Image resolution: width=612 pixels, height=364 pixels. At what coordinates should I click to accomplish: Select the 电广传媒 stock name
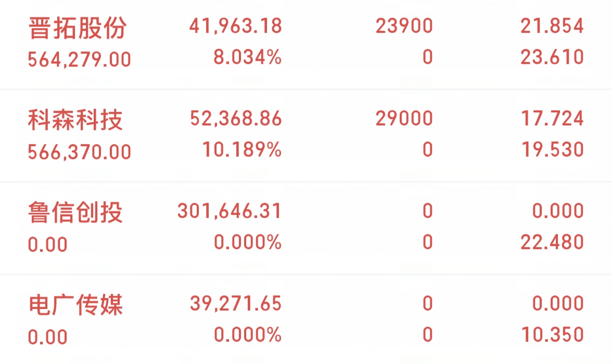[x=75, y=305]
